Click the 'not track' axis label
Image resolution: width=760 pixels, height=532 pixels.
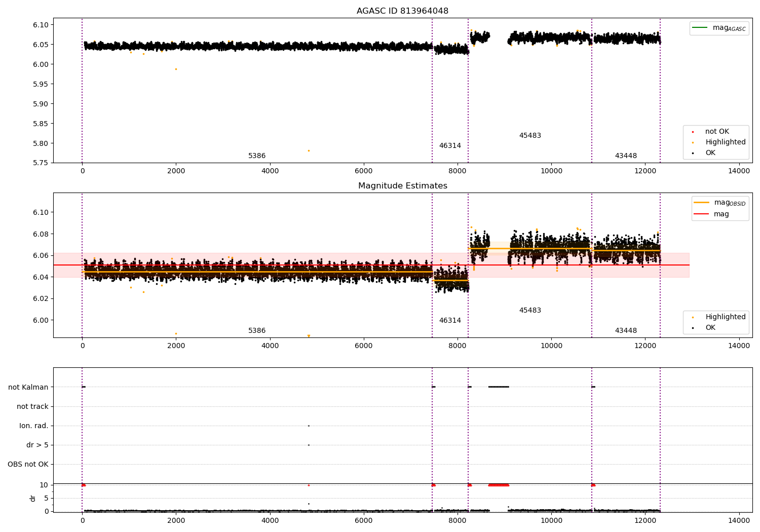[32, 407]
